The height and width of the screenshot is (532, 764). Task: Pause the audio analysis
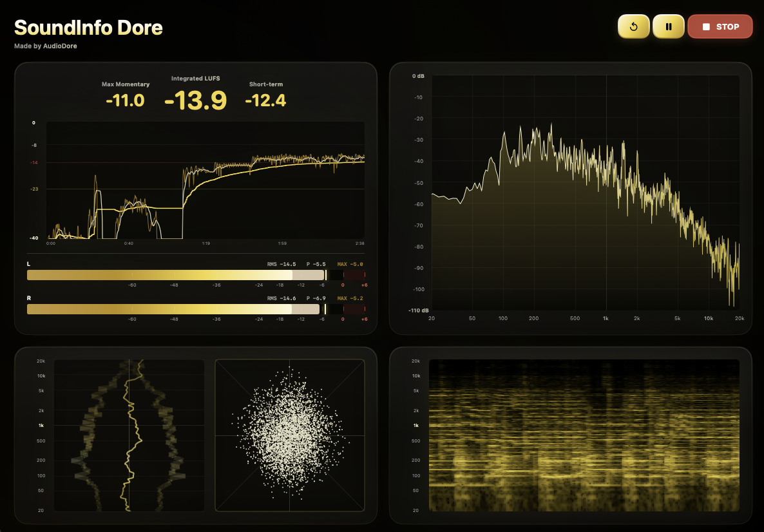(669, 27)
